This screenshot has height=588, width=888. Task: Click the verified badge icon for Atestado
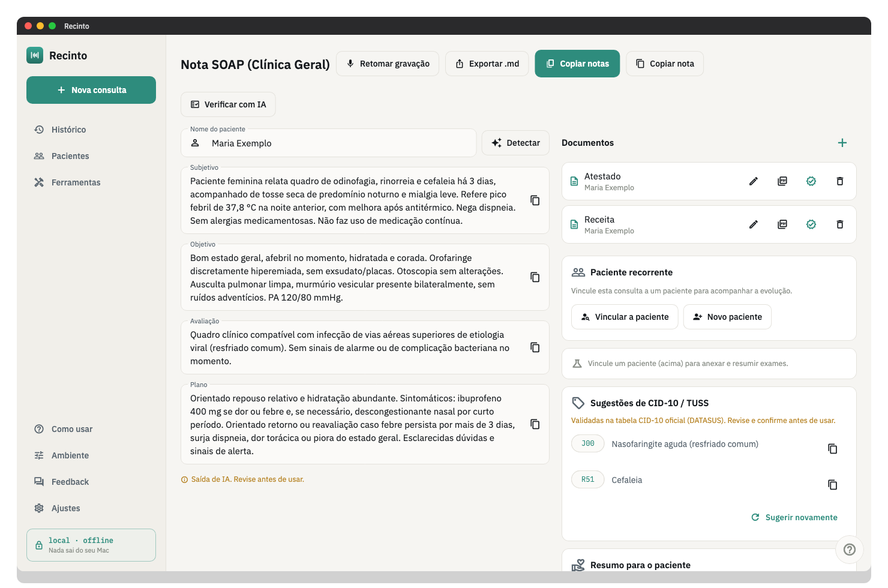[x=811, y=181]
